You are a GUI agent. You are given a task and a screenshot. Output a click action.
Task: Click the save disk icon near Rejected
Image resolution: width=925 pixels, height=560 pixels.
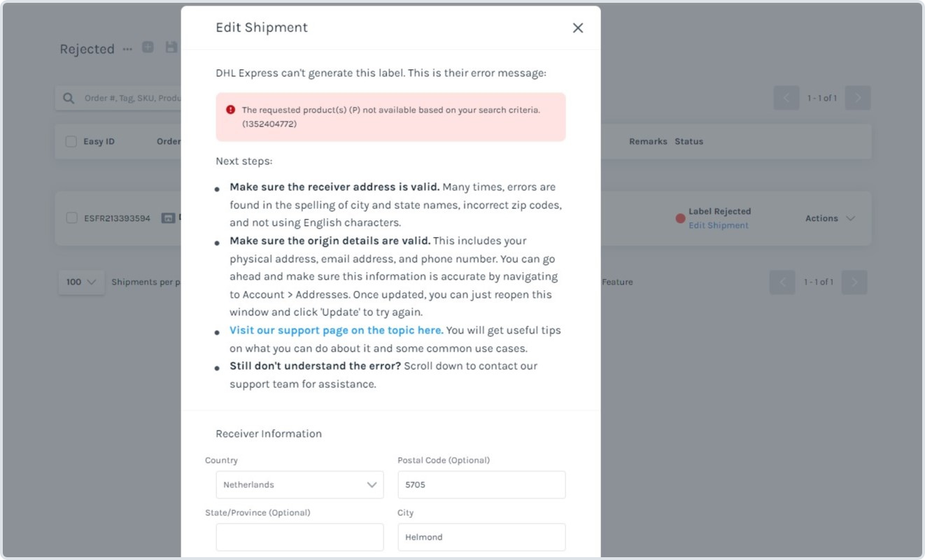point(171,48)
